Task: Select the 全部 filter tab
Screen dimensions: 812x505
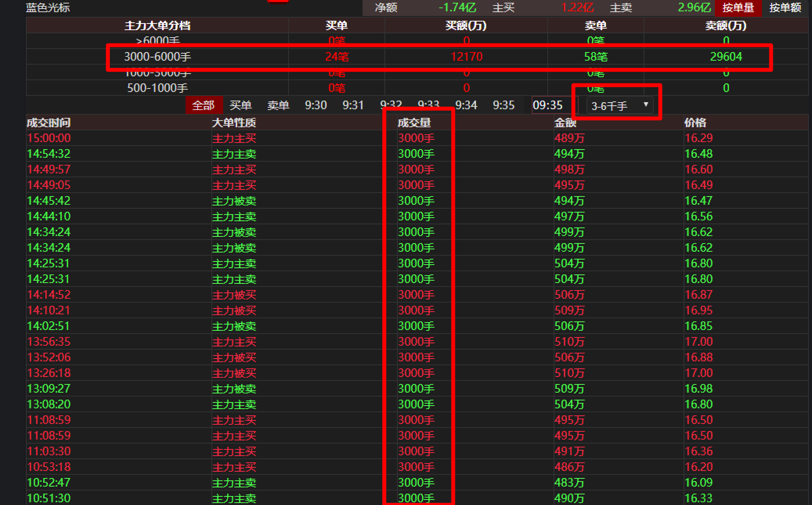Action: [204, 105]
